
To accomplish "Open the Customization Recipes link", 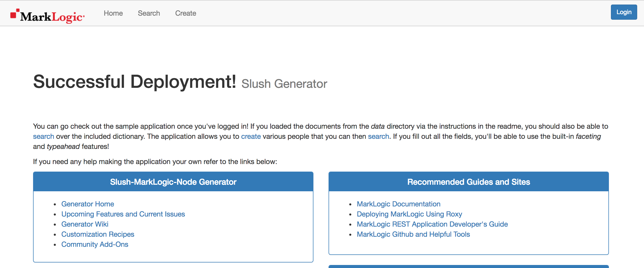I will click(98, 234).
